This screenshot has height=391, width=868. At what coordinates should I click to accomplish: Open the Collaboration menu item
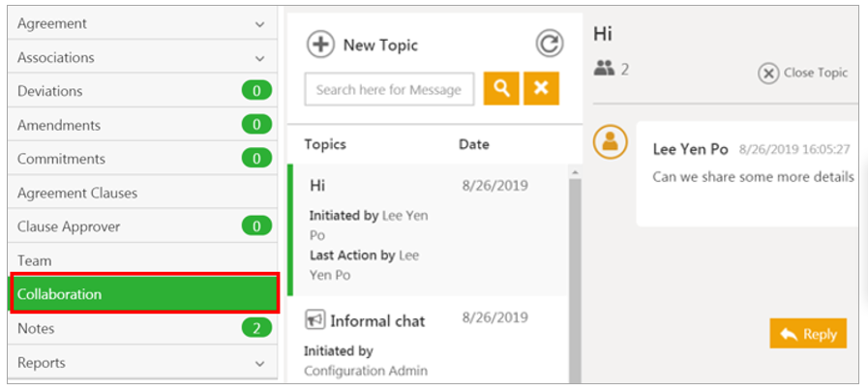[x=144, y=294]
